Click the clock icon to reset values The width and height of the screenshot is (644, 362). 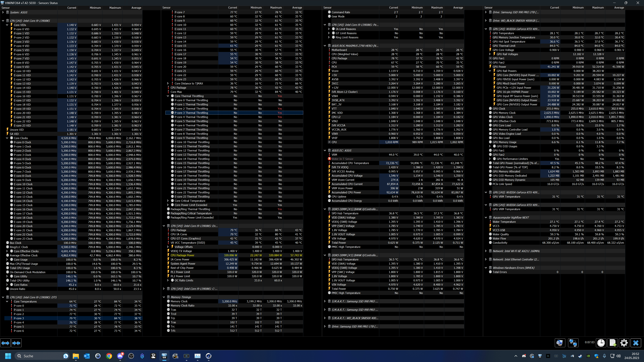601,343
